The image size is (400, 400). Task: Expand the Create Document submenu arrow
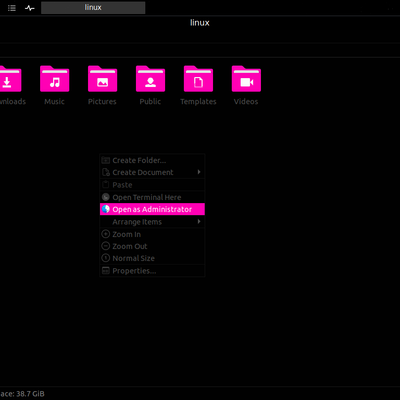click(x=199, y=172)
